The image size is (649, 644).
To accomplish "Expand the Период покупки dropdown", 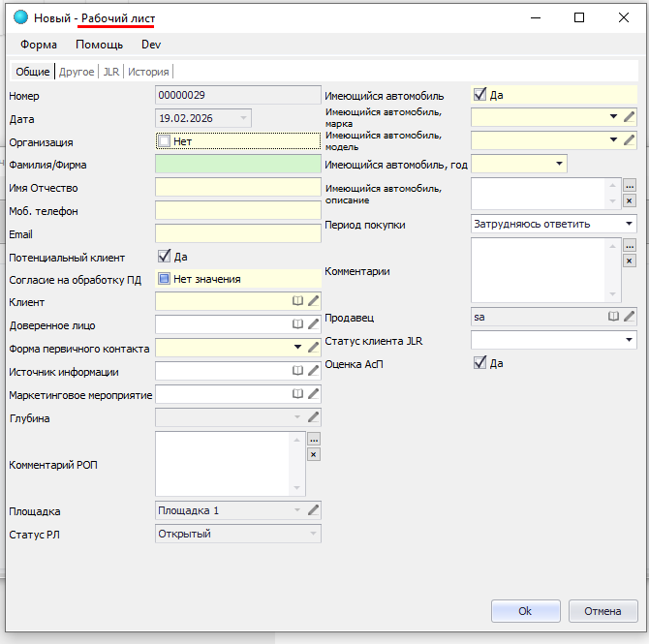I will point(629,224).
